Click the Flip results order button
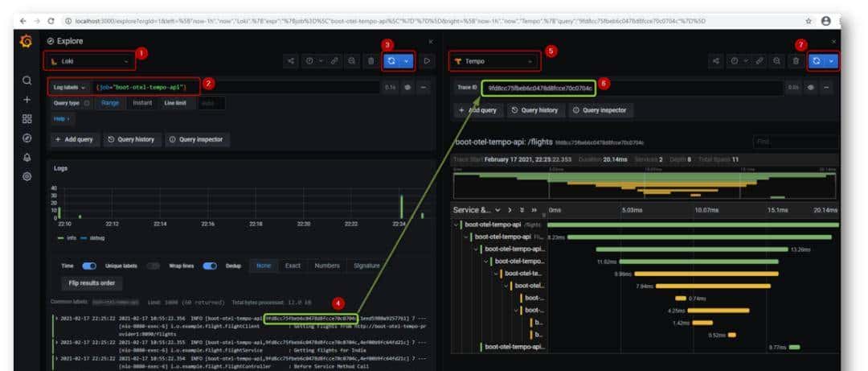Viewport: 868px width, 371px height. pyautogui.click(x=92, y=283)
